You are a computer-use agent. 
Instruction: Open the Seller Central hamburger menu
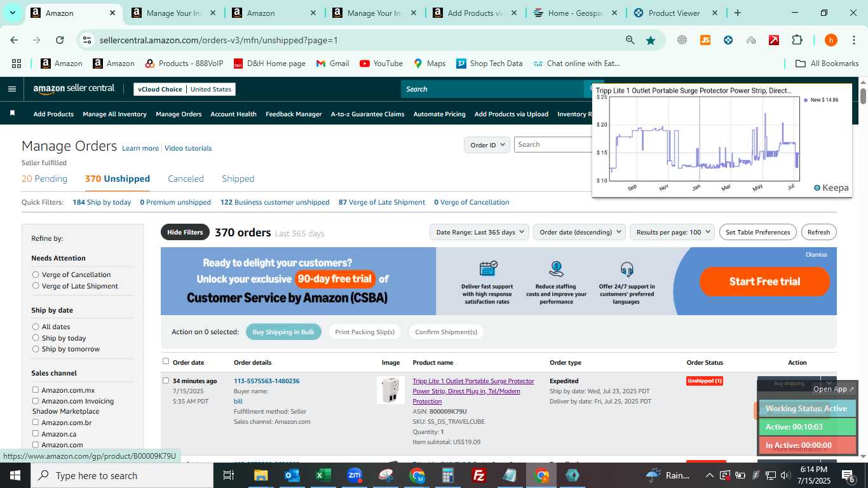tap(11, 89)
